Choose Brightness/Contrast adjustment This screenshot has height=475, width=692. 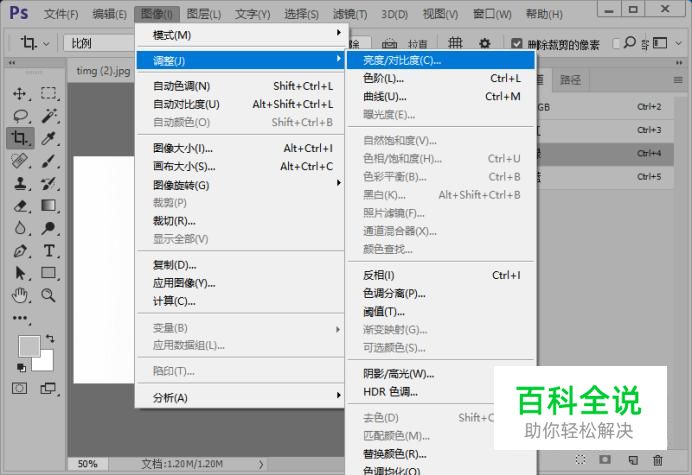[x=441, y=60]
